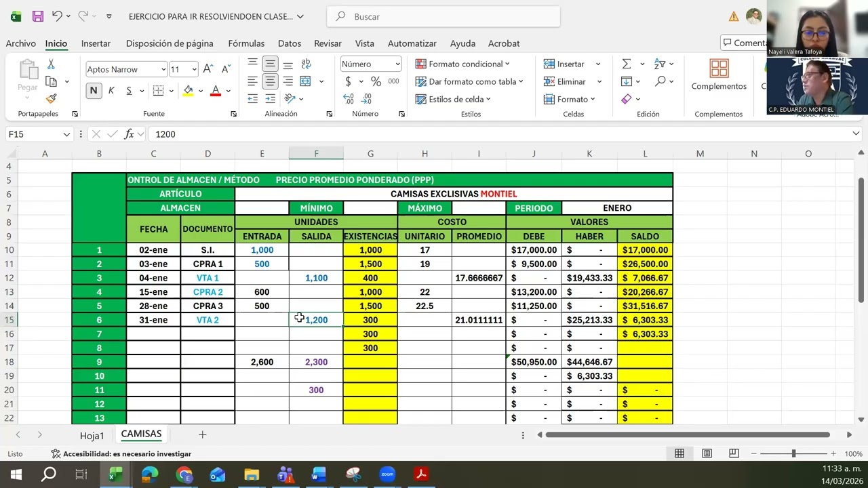Click the Comma style (000) icon
This screenshot has height=488, width=868.
(393, 81)
